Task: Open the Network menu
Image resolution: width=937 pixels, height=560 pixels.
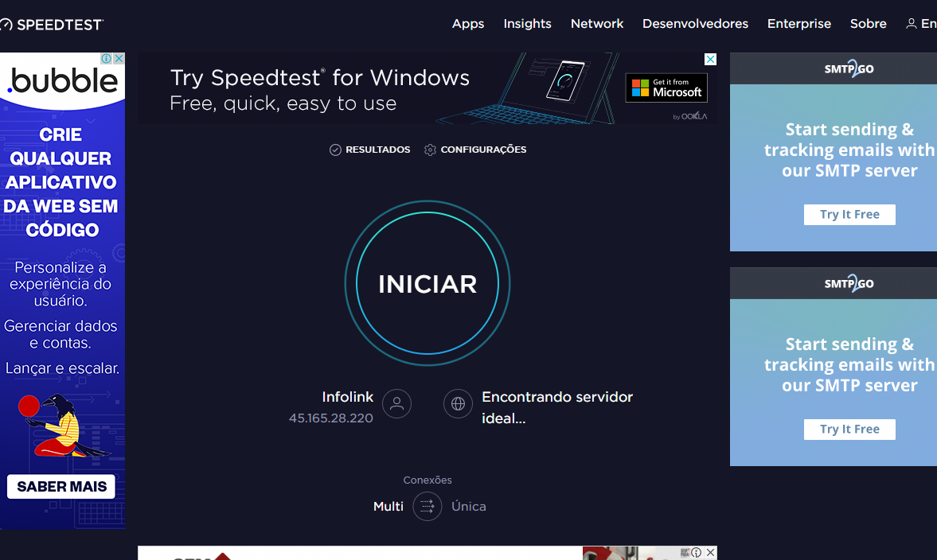Action: 597,24
